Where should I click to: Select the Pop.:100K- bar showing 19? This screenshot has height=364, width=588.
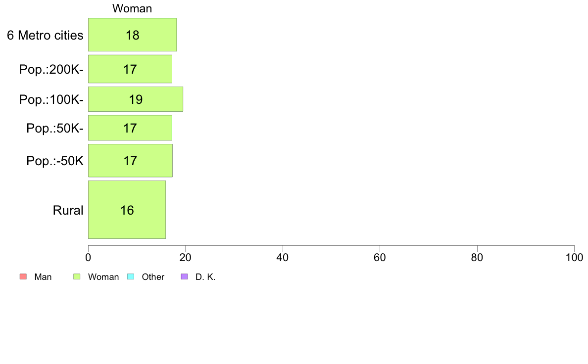click(136, 99)
